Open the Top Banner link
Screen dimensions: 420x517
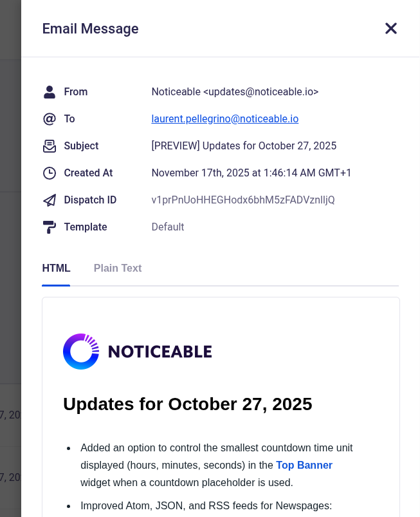(304, 465)
